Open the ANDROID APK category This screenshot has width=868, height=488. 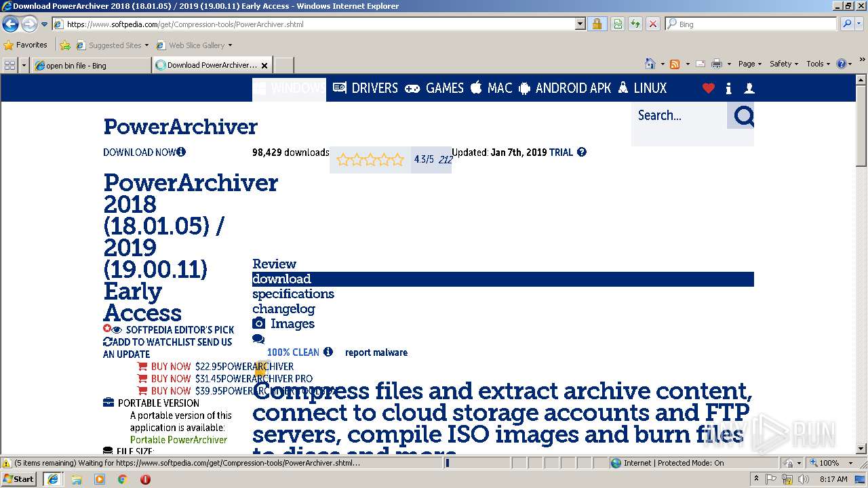click(565, 88)
